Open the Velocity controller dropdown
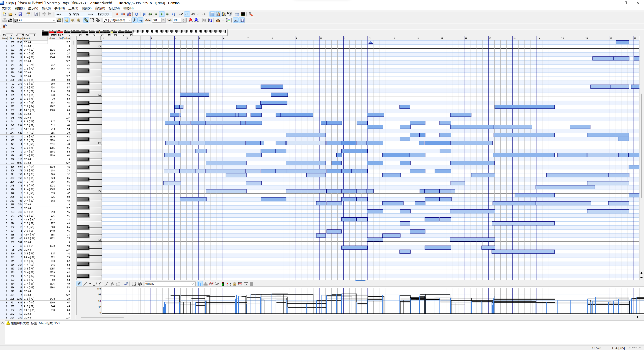This screenshot has height=350, width=644. point(193,284)
